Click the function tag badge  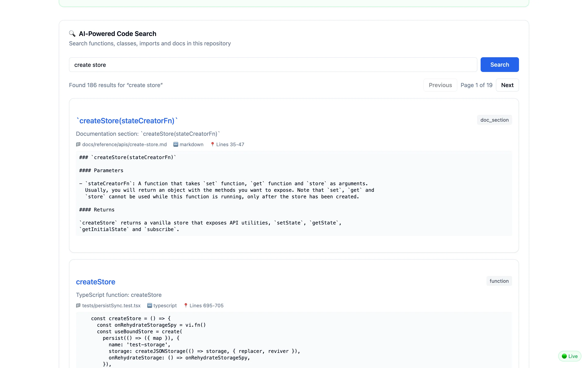499,281
